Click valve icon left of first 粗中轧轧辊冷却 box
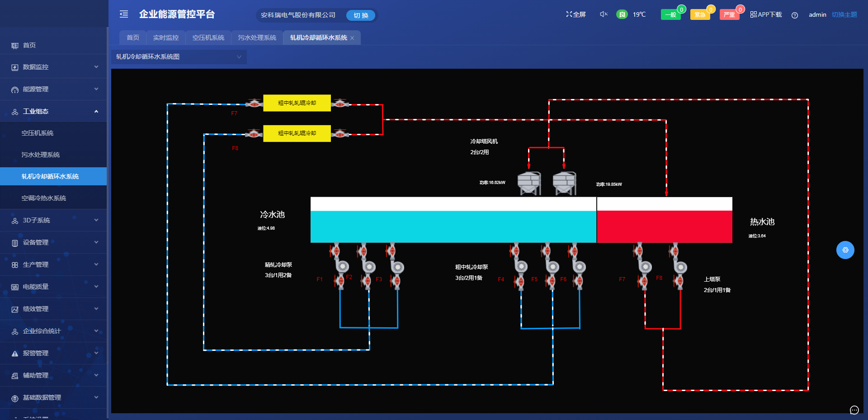868x420 pixels. [255, 104]
